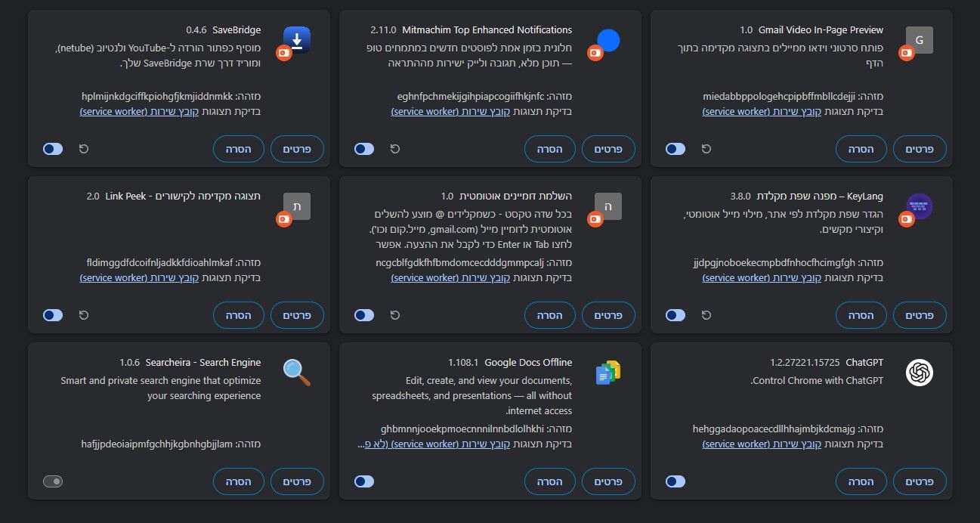
Task: Reload the Gmail Video In-Page Preview extension
Action: (x=706, y=149)
